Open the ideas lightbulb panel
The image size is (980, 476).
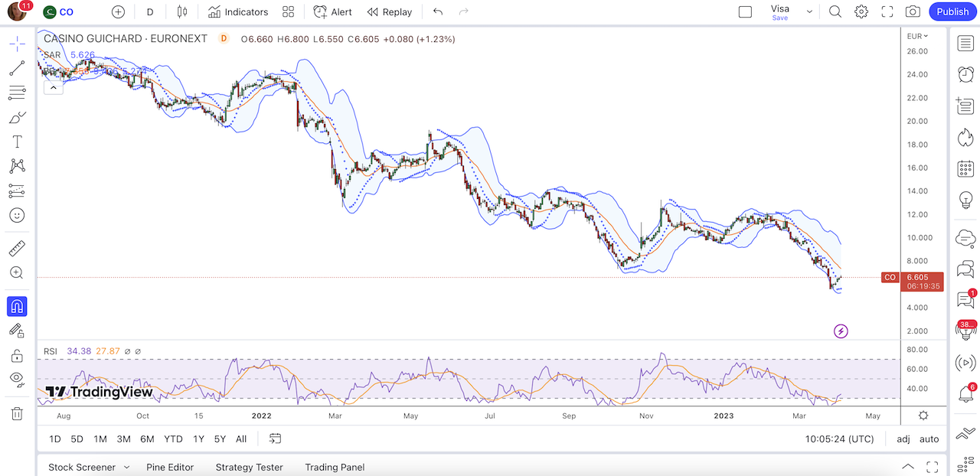point(965,200)
